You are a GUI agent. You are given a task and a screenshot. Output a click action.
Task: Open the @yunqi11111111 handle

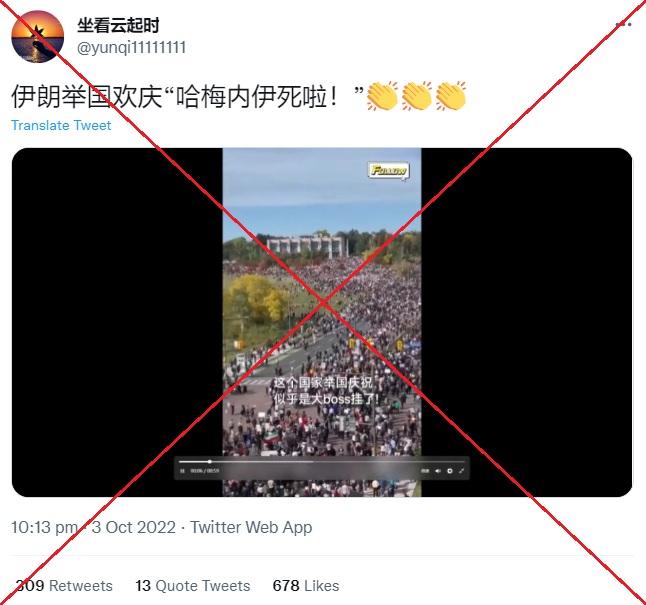pos(131,48)
